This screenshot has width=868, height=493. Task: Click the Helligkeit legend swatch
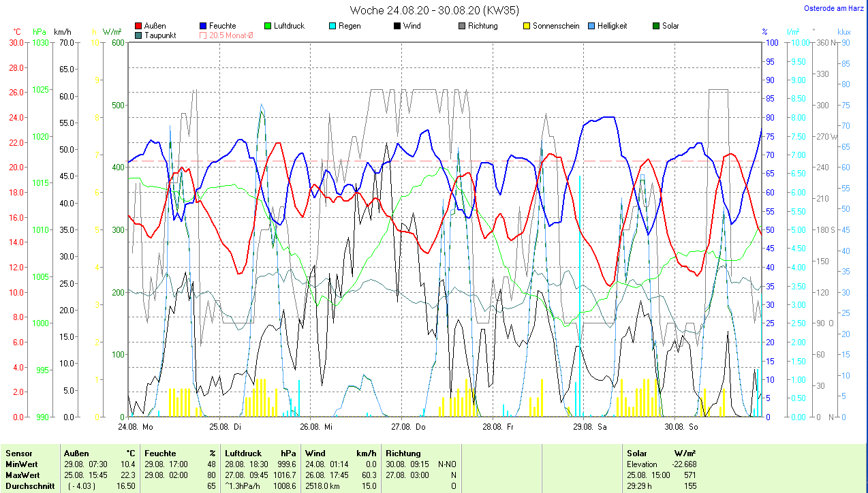pos(591,26)
